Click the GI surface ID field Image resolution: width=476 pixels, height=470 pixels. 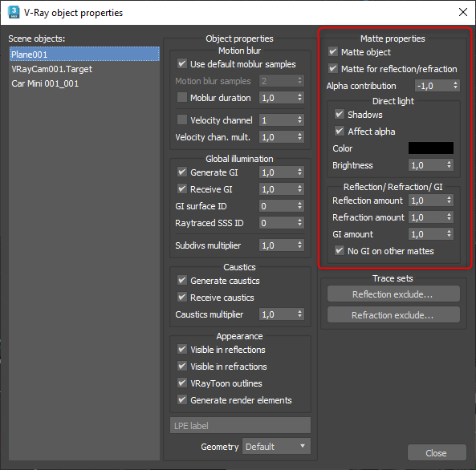point(278,206)
